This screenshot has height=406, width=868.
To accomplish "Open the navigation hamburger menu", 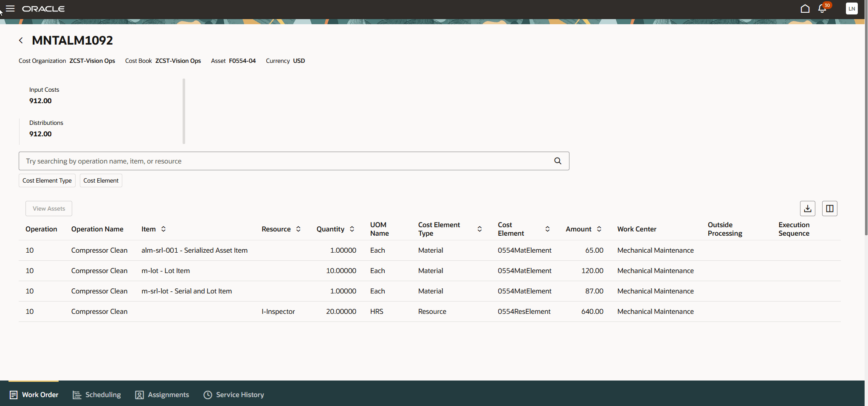I will click(x=10, y=8).
